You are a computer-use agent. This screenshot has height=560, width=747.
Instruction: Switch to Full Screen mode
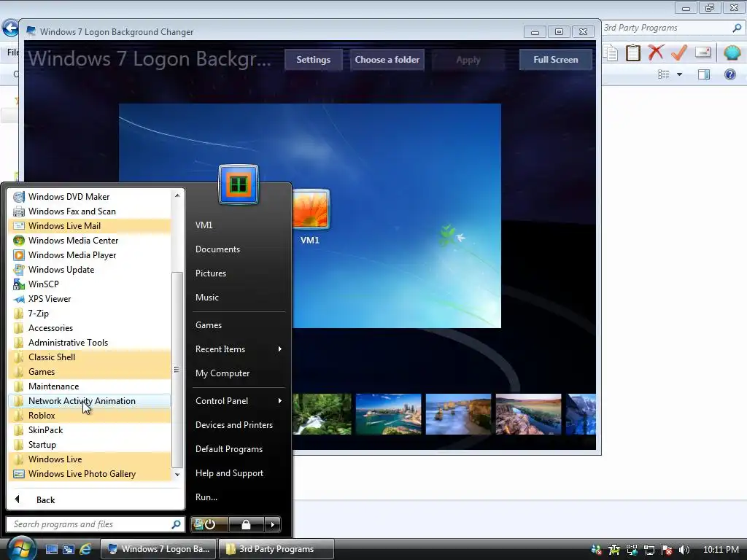pyautogui.click(x=555, y=60)
